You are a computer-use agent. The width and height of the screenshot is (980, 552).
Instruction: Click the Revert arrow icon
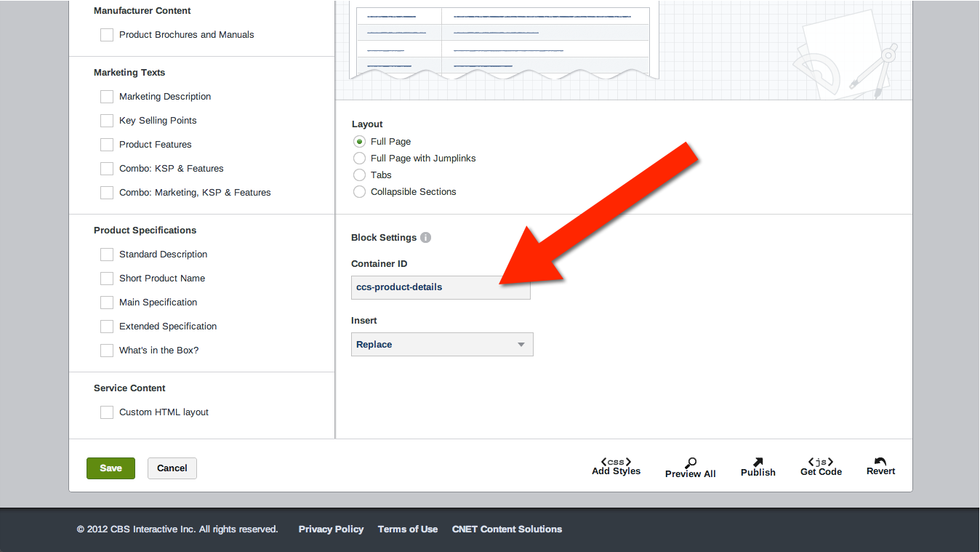pos(880,462)
